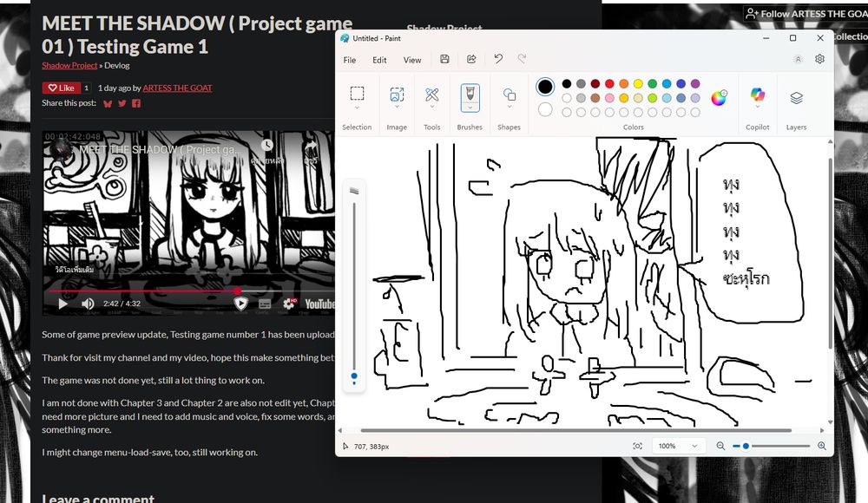The image size is (868, 503).
Task: Toggle subtitles on the video player
Action: click(265, 304)
